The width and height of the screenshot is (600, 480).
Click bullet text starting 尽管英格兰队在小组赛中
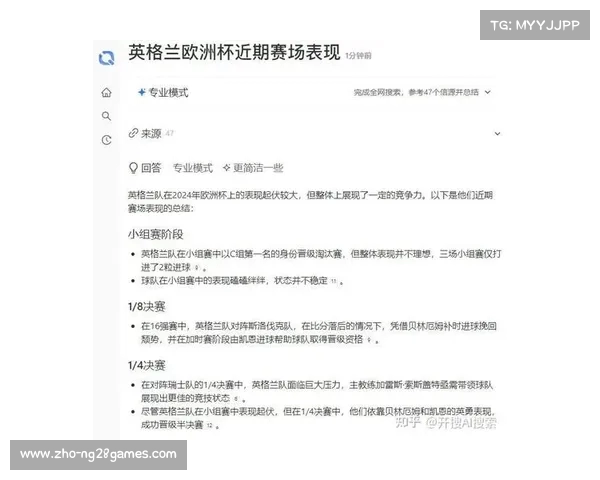[319, 418]
